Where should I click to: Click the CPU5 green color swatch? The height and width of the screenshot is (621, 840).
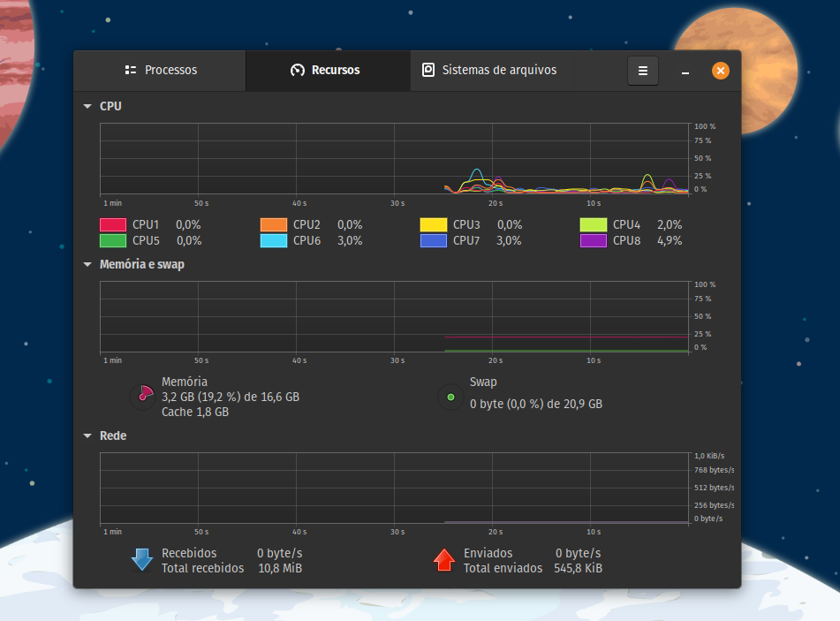[113, 241]
